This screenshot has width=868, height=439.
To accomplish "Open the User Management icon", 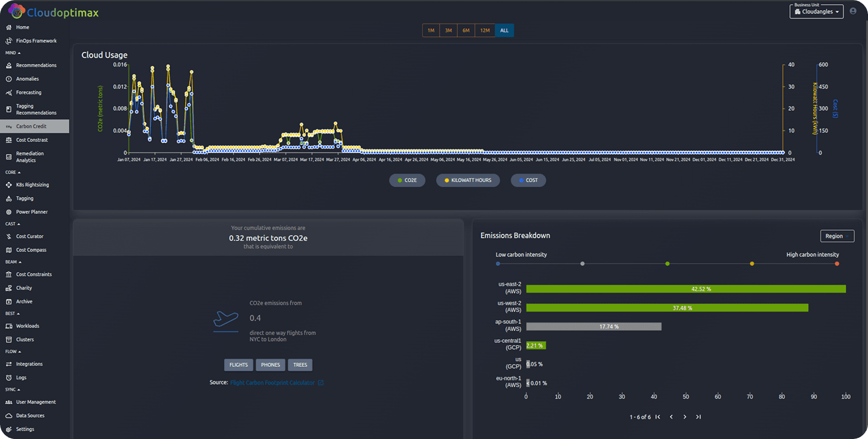I will click(x=9, y=402).
